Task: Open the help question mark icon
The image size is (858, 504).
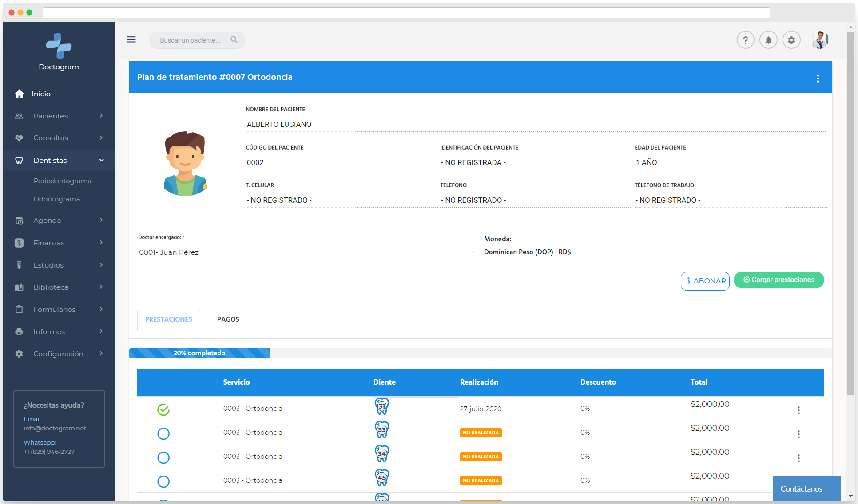Action: click(745, 40)
